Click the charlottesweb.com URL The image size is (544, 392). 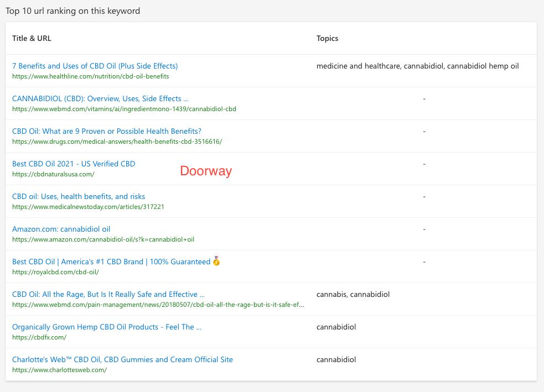click(x=59, y=369)
